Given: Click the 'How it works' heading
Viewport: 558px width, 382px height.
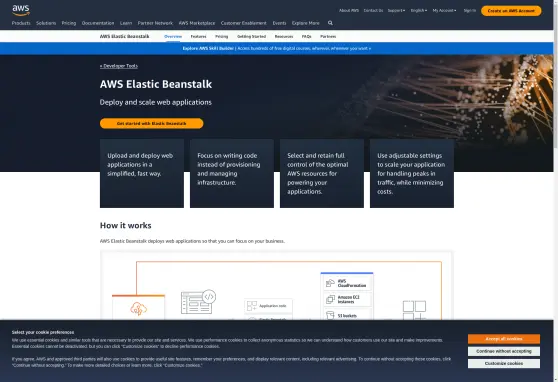Looking at the screenshot, I should coord(126,225).
